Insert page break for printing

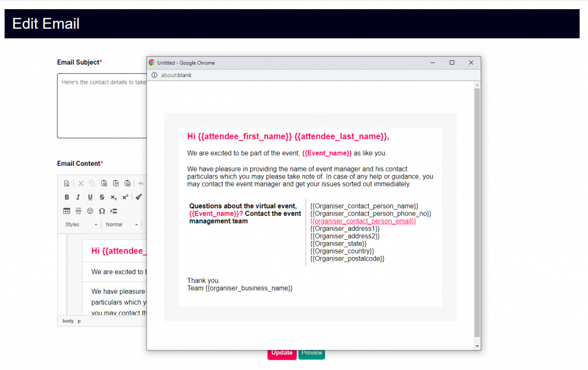(114, 211)
